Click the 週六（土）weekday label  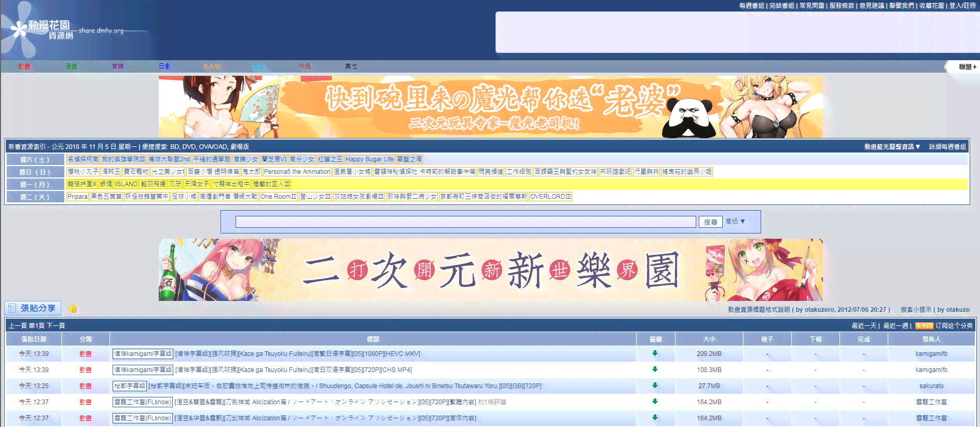(35, 159)
